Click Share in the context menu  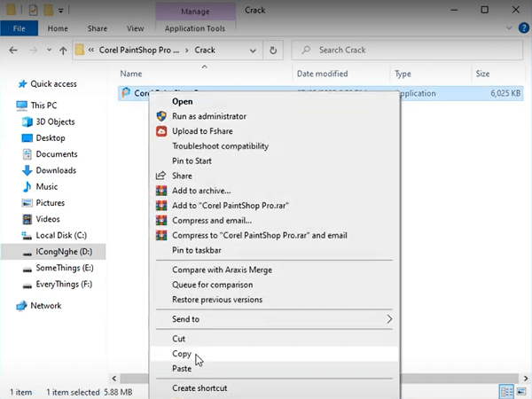coord(182,176)
